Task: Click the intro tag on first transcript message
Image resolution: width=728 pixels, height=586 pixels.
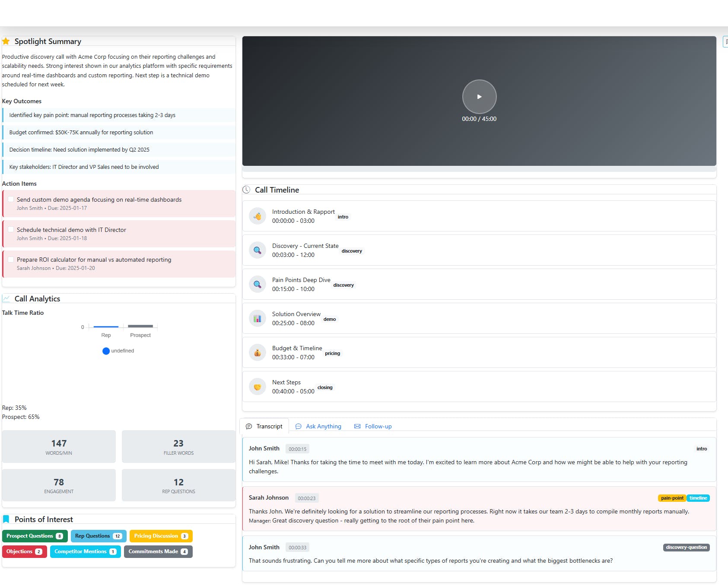Action: click(x=702, y=449)
